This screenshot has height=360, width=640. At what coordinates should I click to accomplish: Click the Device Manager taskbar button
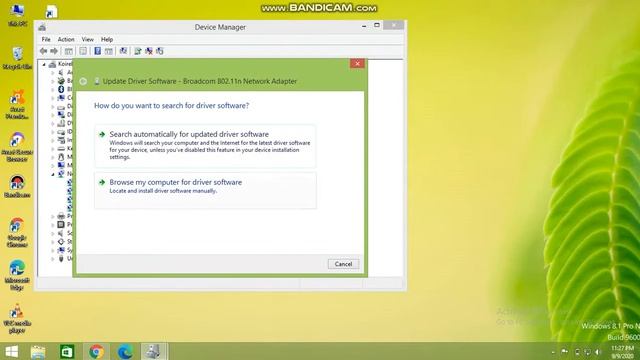click(x=154, y=351)
